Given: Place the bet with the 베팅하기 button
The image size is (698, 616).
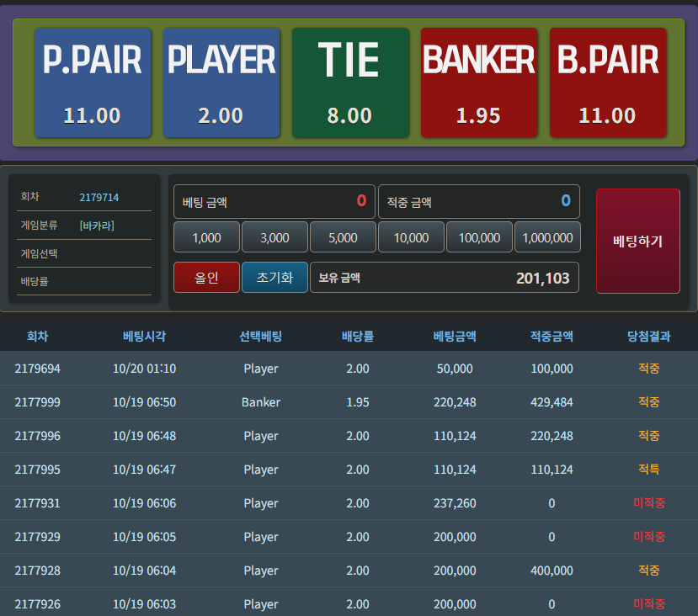Looking at the screenshot, I should pos(638,241).
